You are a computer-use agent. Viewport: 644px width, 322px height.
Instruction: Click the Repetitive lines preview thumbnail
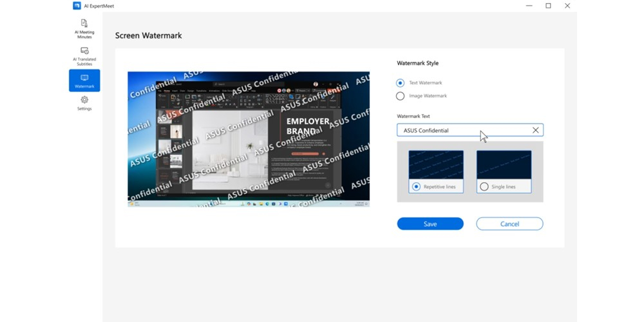click(x=436, y=165)
